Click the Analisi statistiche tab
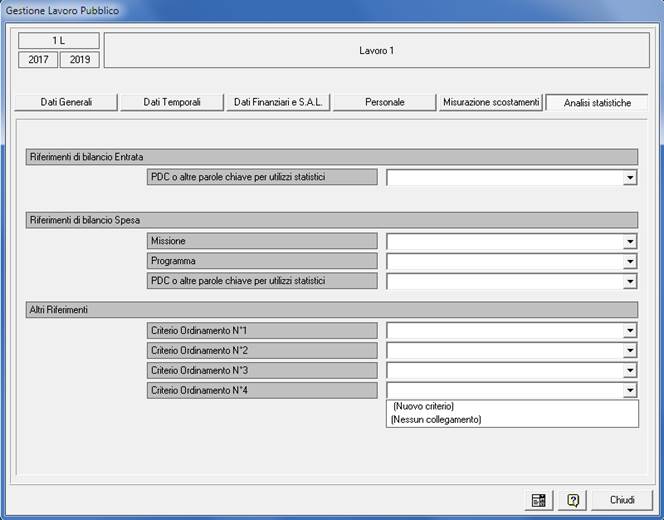The width and height of the screenshot is (664, 520). pos(597,102)
